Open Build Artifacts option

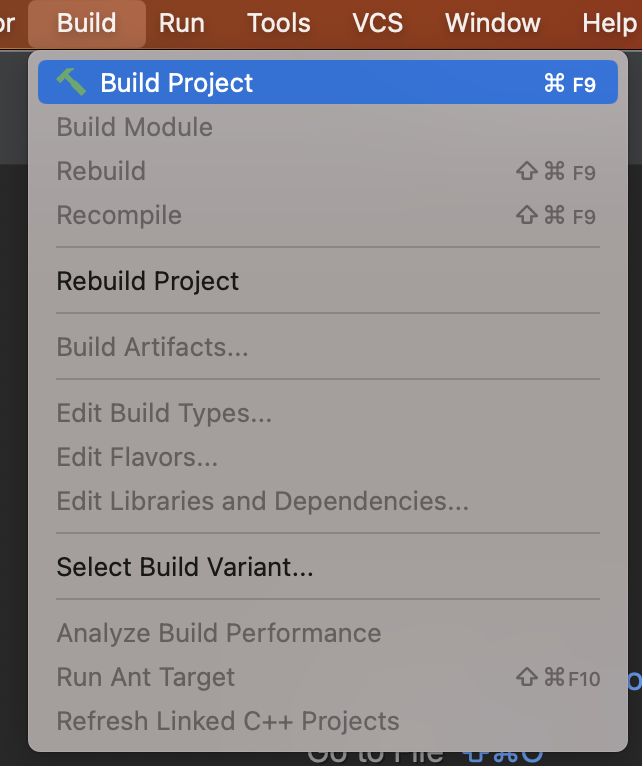152,347
